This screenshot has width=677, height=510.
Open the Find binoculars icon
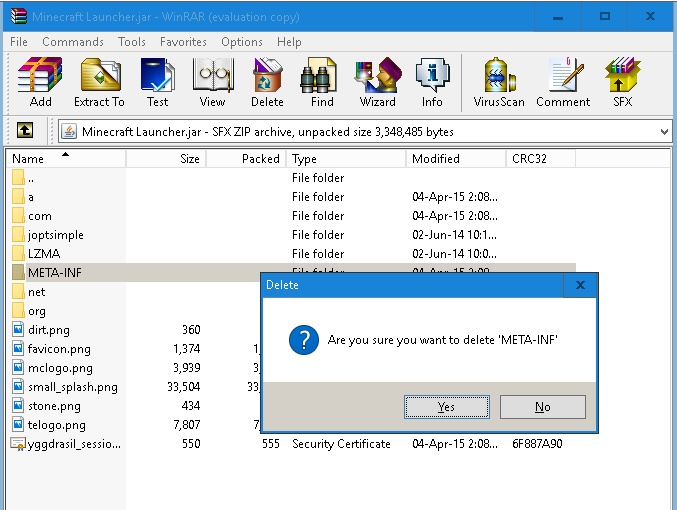coord(319,75)
